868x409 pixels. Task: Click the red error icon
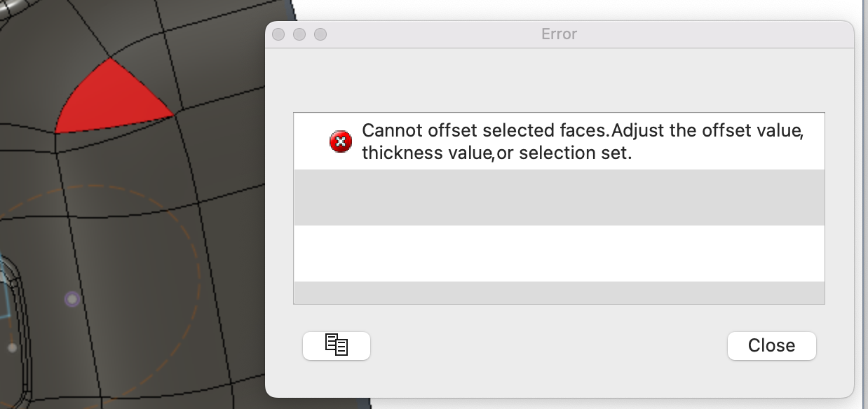coord(341,142)
